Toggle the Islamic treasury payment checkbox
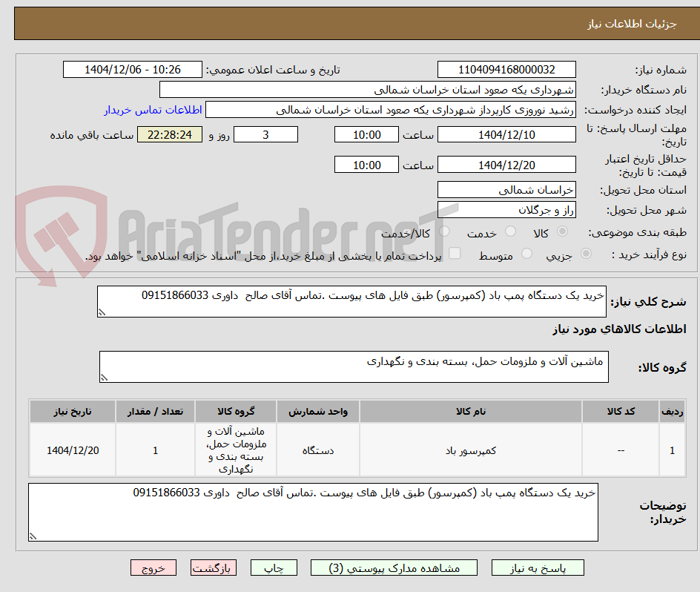Screen dimensions: 700x592 [455, 253]
